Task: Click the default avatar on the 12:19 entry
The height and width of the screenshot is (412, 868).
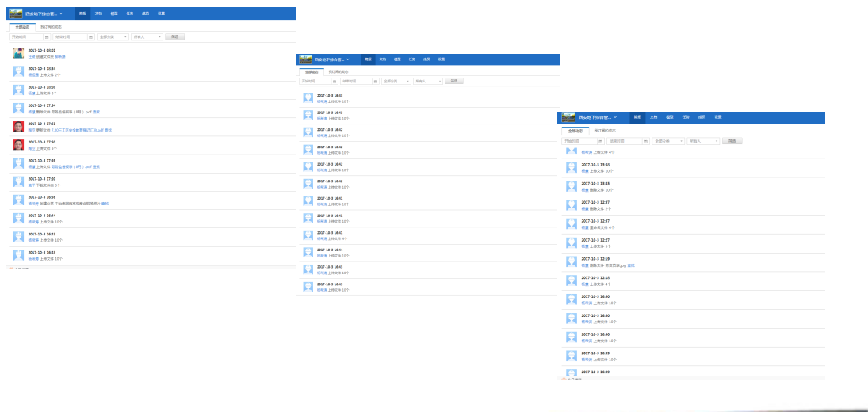Action: 572,261
